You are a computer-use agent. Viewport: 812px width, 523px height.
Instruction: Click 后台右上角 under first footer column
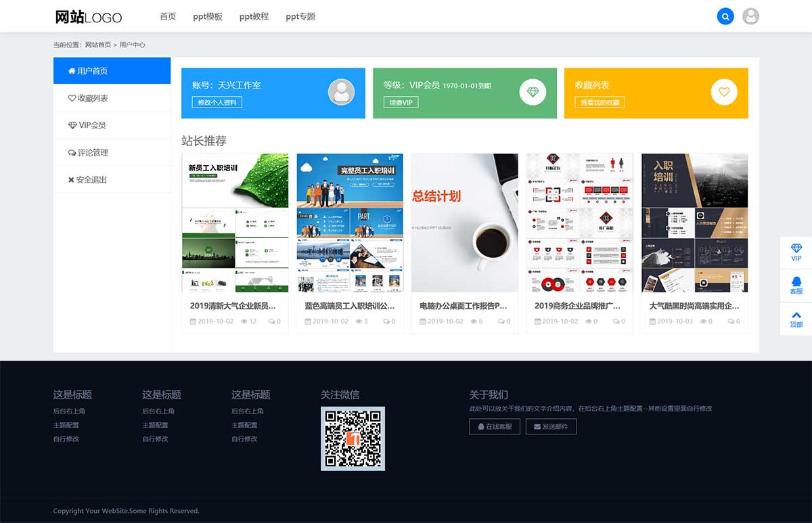click(69, 411)
